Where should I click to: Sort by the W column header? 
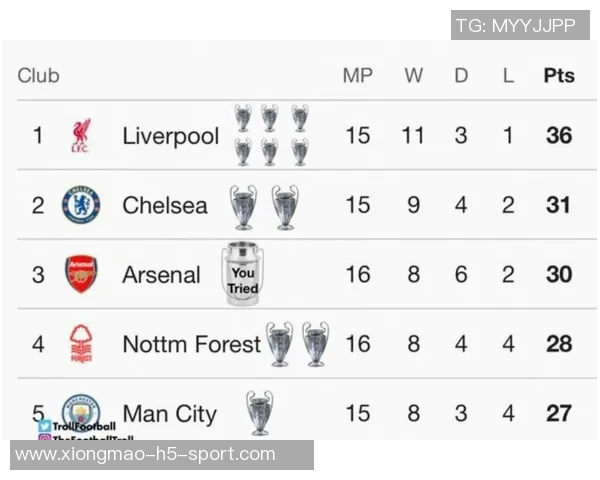pos(413,75)
